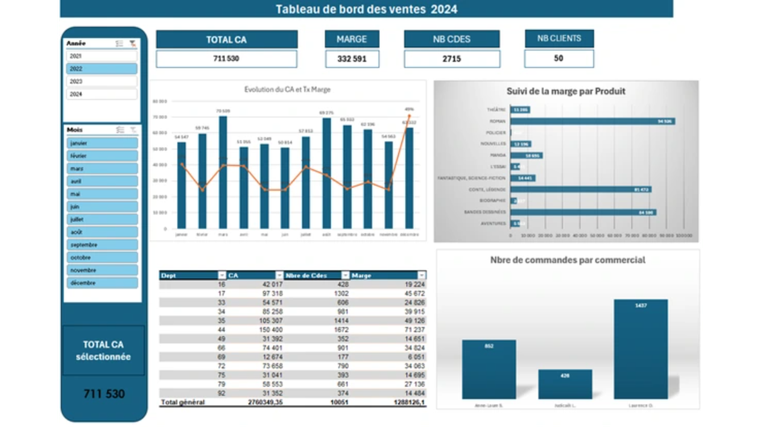Choose octobre in the Mois slicer

coord(102,257)
